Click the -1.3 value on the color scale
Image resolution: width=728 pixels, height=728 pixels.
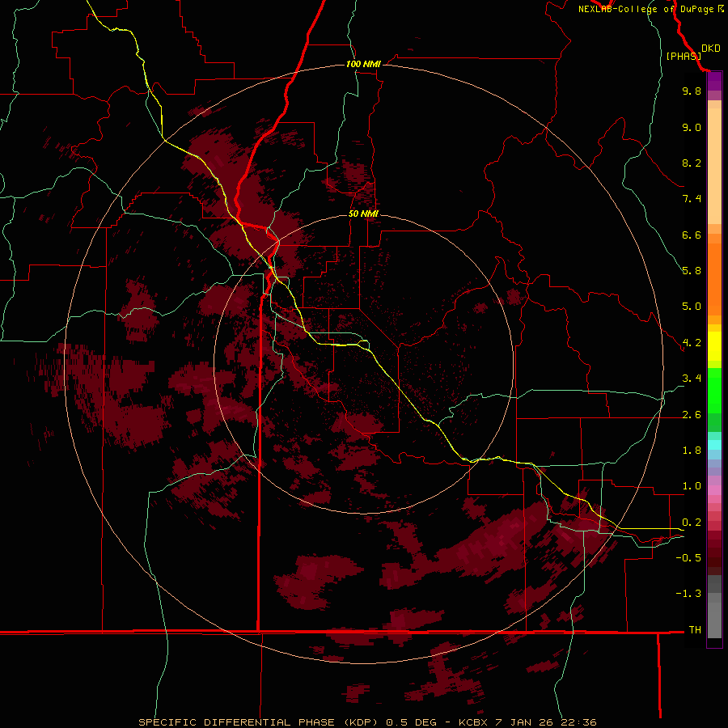(688, 594)
